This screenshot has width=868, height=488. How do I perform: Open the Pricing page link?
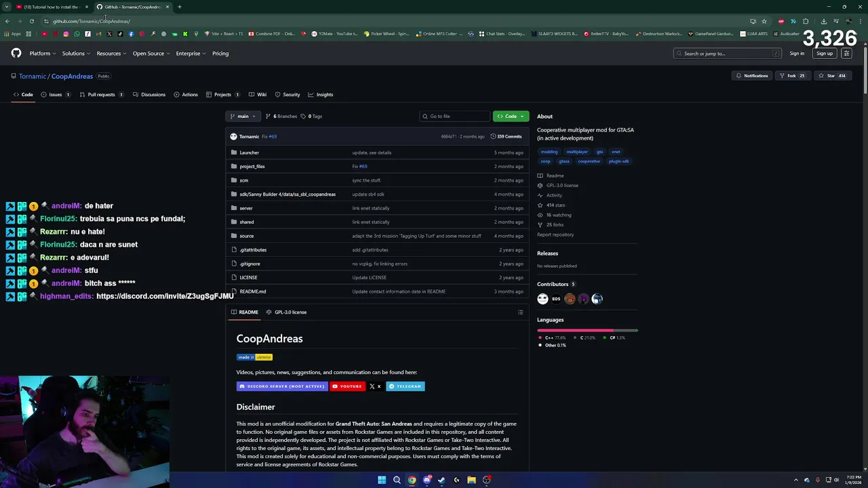coord(220,54)
